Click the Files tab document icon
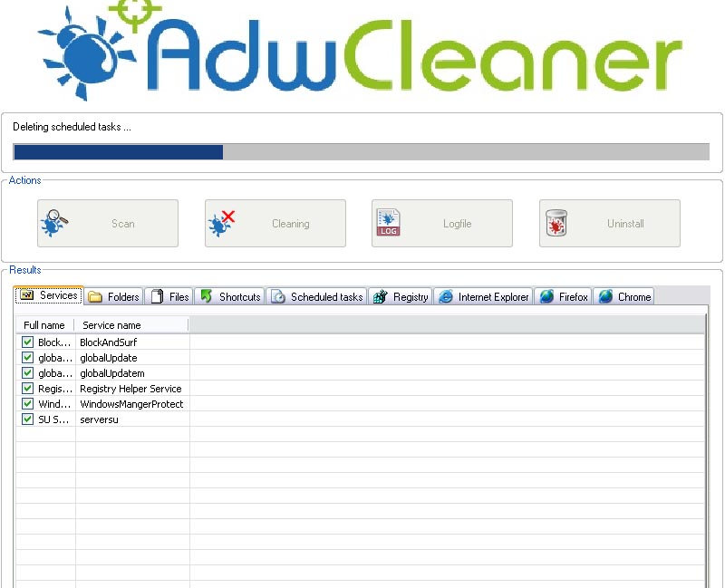The height and width of the screenshot is (588, 725). point(157,296)
